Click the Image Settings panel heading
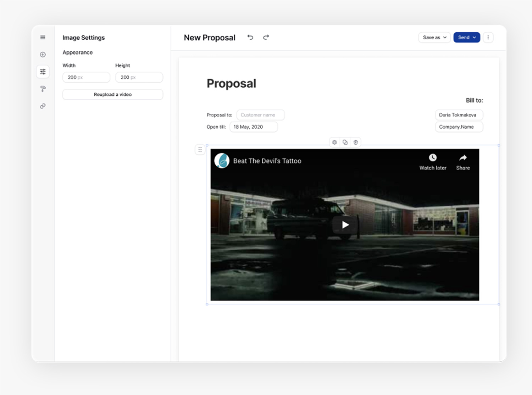 pos(83,38)
